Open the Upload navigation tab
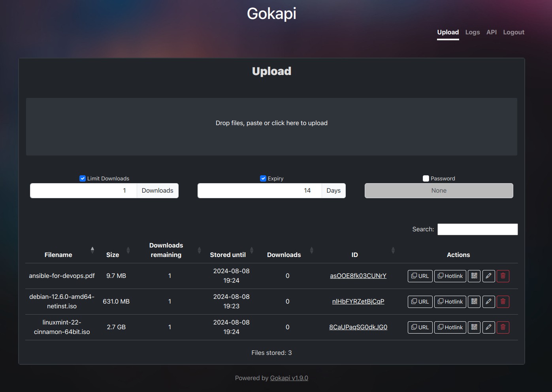This screenshot has width=552, height=392. coord(448,32)
